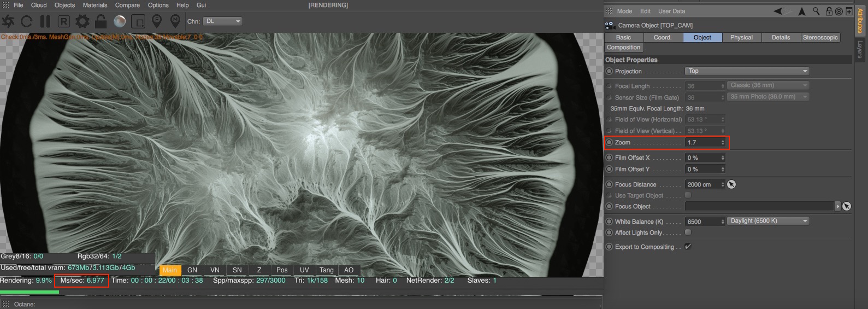Toggle the Attributes lock icon

[x=829, y=11]
